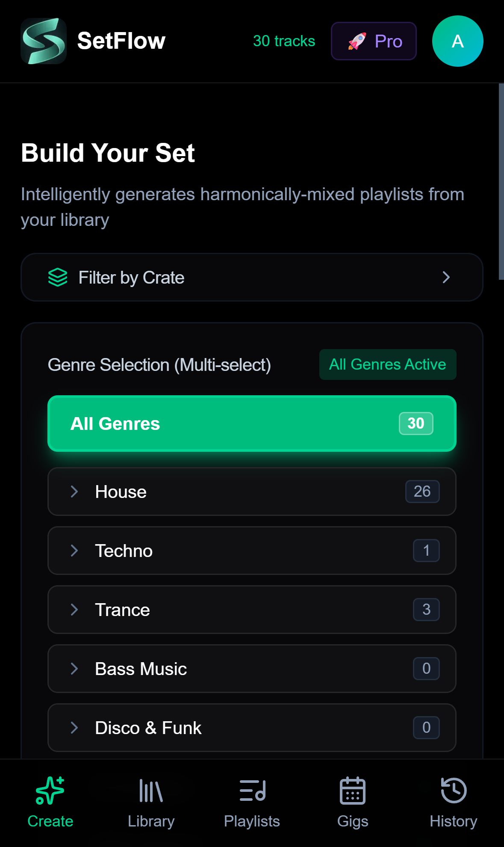The height and width of the screenshot is (847, 504).
Task: Toggle the House genre selection
Action: point(252,492)
